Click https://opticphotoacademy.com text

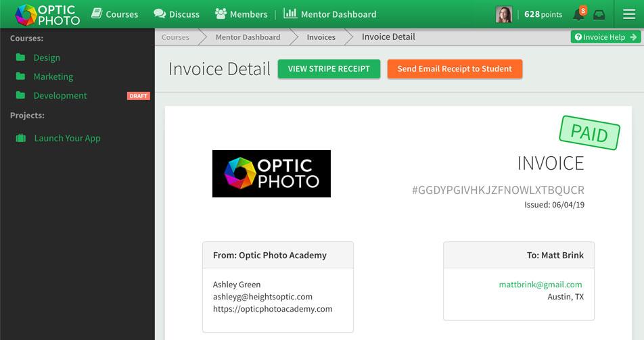(273, 309)
